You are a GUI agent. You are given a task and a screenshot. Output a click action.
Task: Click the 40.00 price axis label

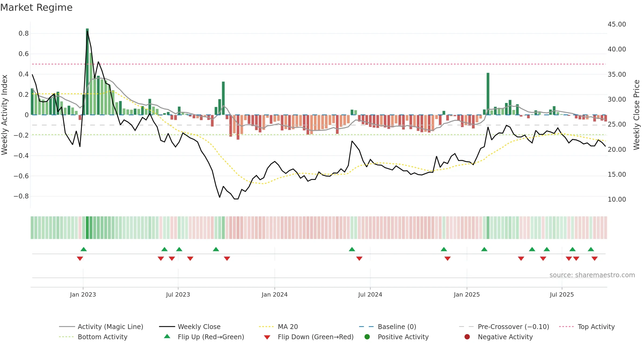point(617,49)
